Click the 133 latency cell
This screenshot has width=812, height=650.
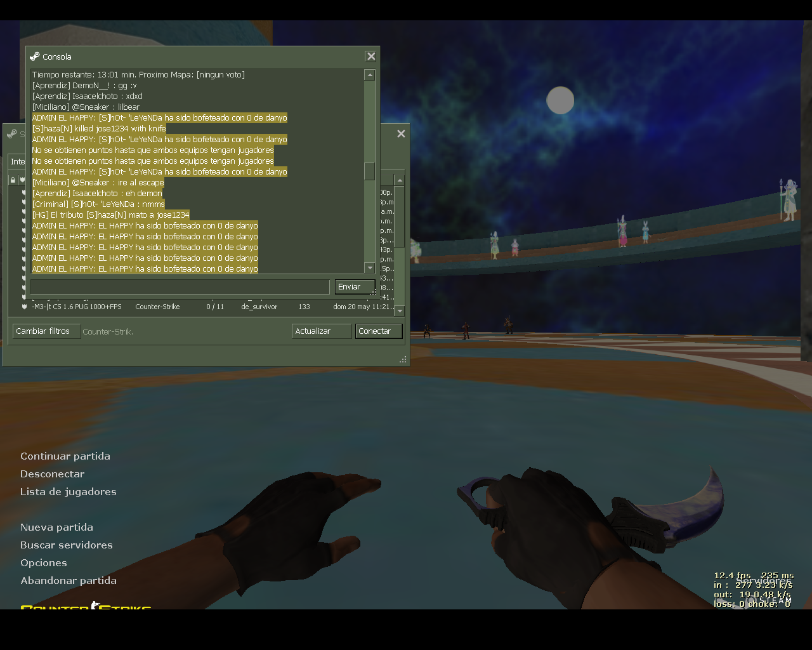[x=304, y=307]
